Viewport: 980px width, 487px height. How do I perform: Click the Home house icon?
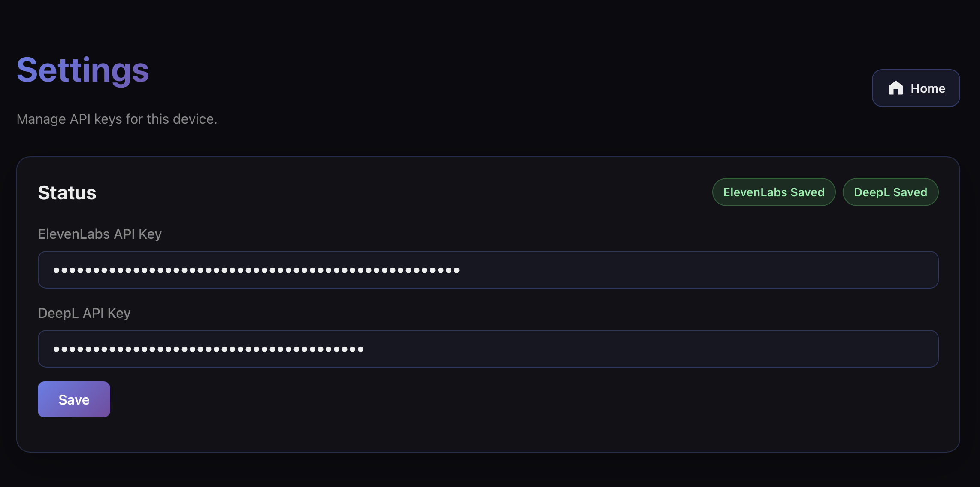[895, 88]
